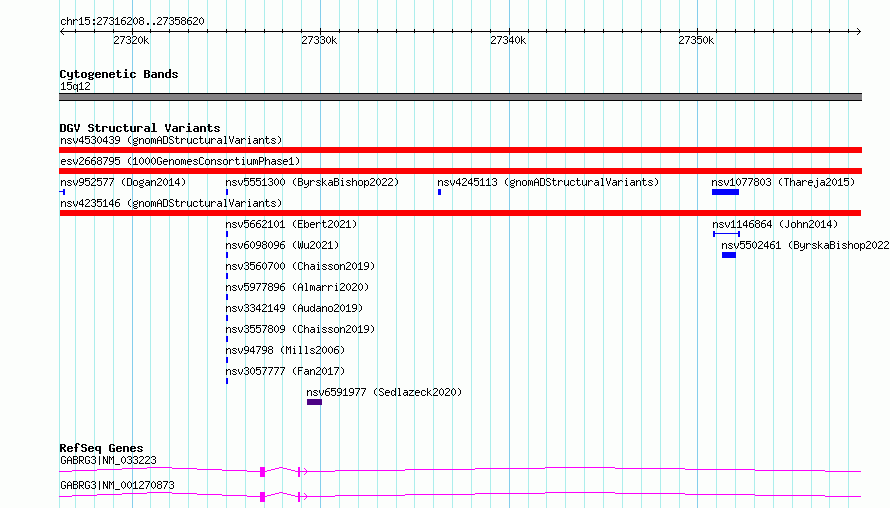Select the magenta exon block of NM_001270873
The width and height of the screenshot is (890, 508).
point(262,497)
